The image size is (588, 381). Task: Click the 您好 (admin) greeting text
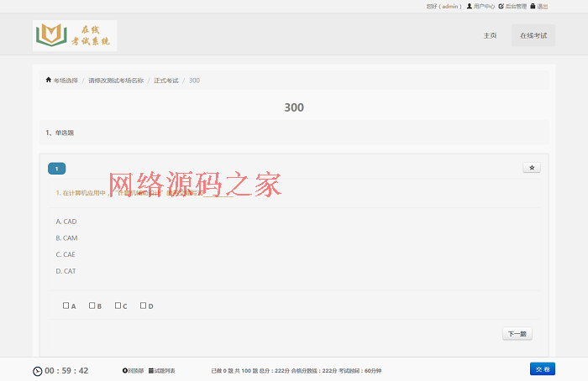pyautogui.click(x=444, y=7)
